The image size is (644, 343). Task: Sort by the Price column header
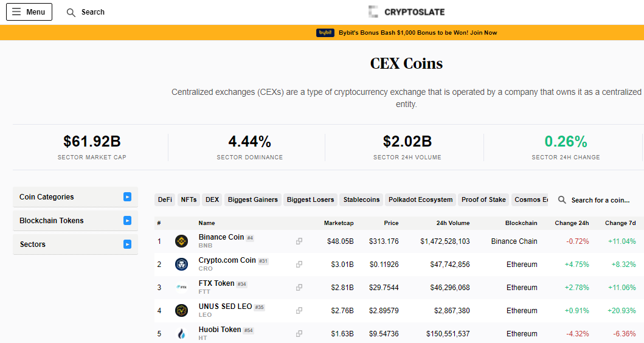[x=391, y=223]
